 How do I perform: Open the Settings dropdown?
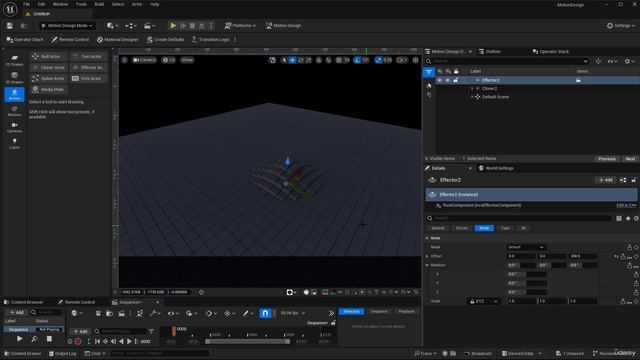pos(621,26)
